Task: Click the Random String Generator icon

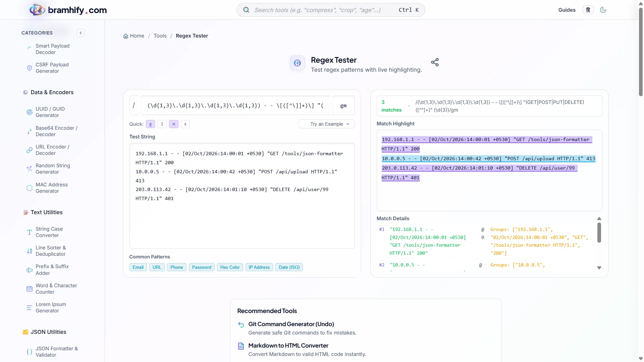Action: click(30, 169)
